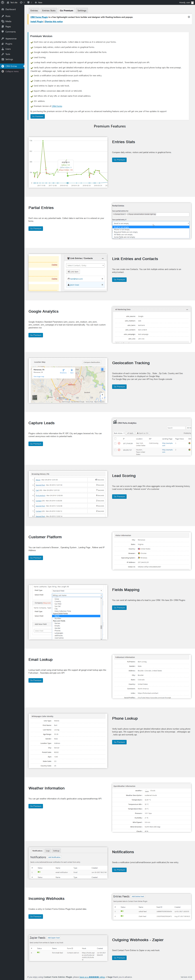Screen dimensions: 195x980
Task: Click Go Premium under the Premium Version list
Action: 38,116
